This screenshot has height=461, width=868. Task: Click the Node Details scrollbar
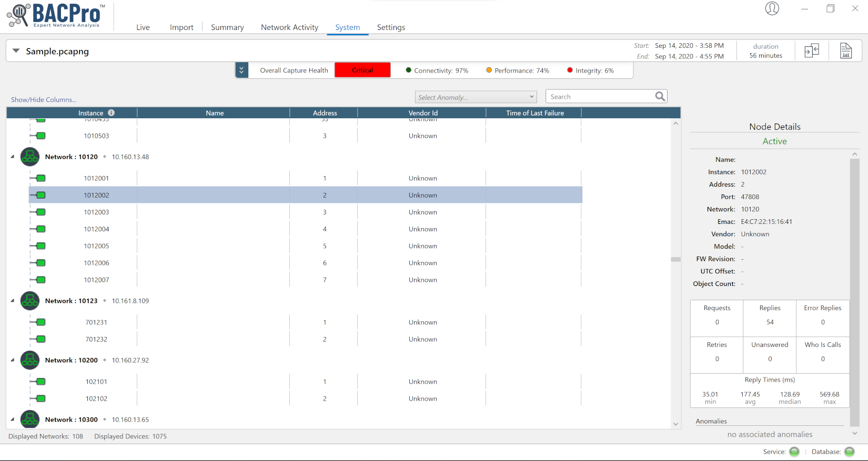[x=854, y=292]
